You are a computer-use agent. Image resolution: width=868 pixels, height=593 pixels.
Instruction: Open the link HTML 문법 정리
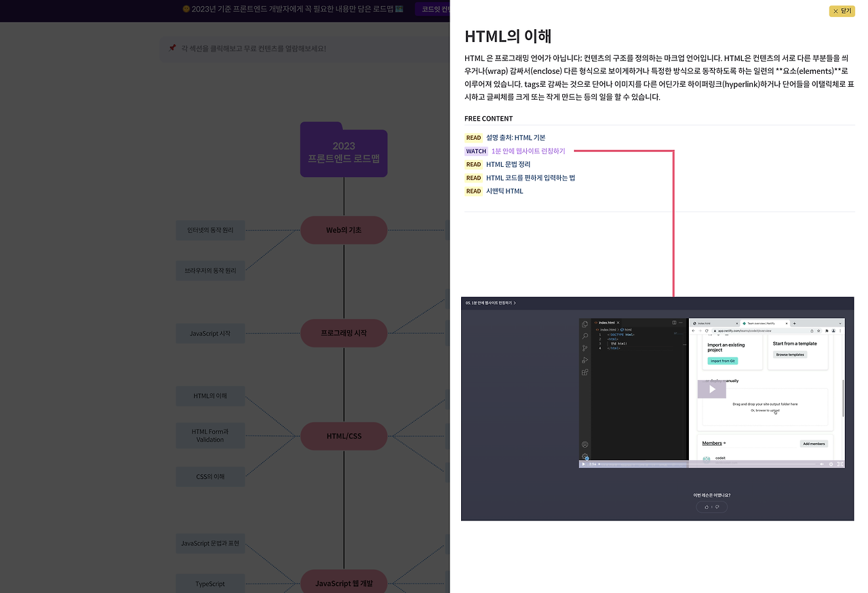click(508, 164)
